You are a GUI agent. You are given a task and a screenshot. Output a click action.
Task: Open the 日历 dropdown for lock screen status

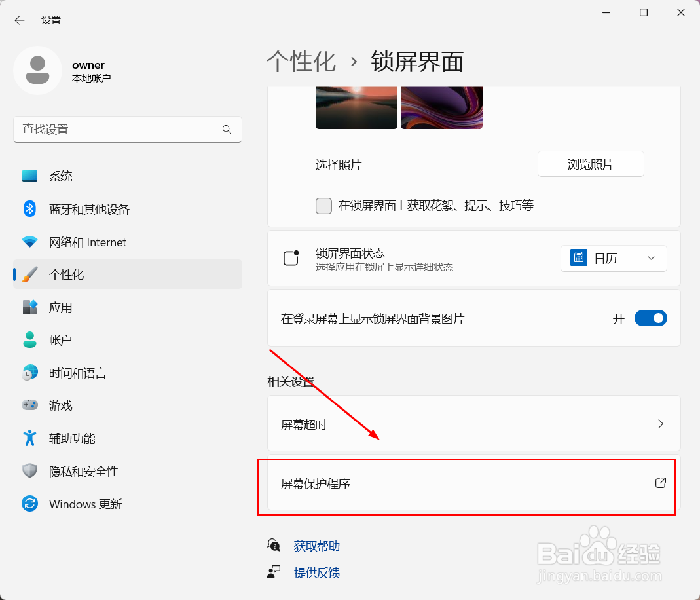click(614, 257)
